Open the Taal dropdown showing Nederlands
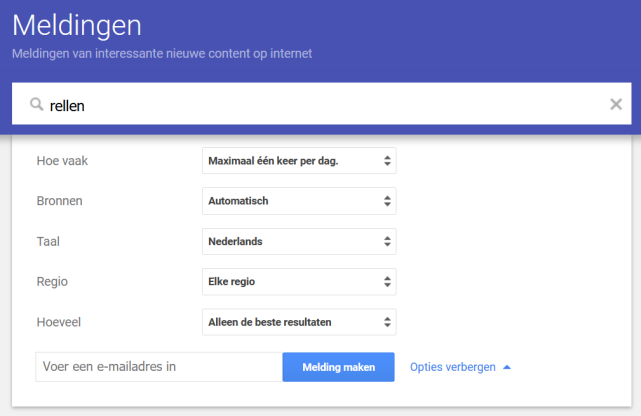Screen dimensions: 641x416 pyautogui.click(x=298, y=242)
